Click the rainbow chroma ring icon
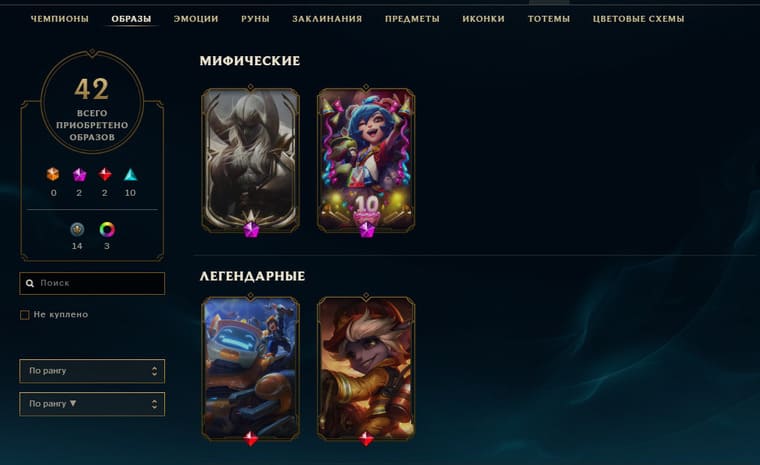This screenshot has height=465, width=760. tap(107, 229)
